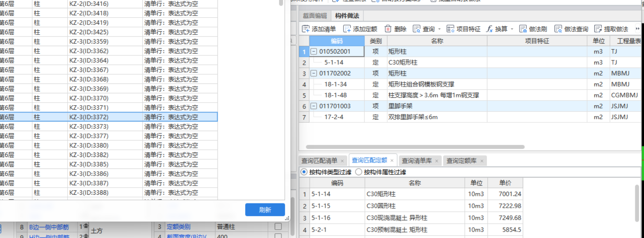Tick the checkbox in the 定额类别 row

278,226
